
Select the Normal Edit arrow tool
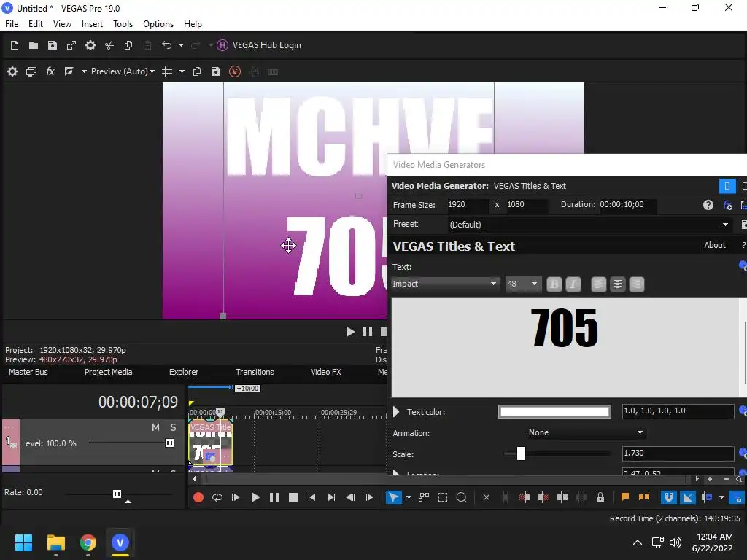click(393, 497)
